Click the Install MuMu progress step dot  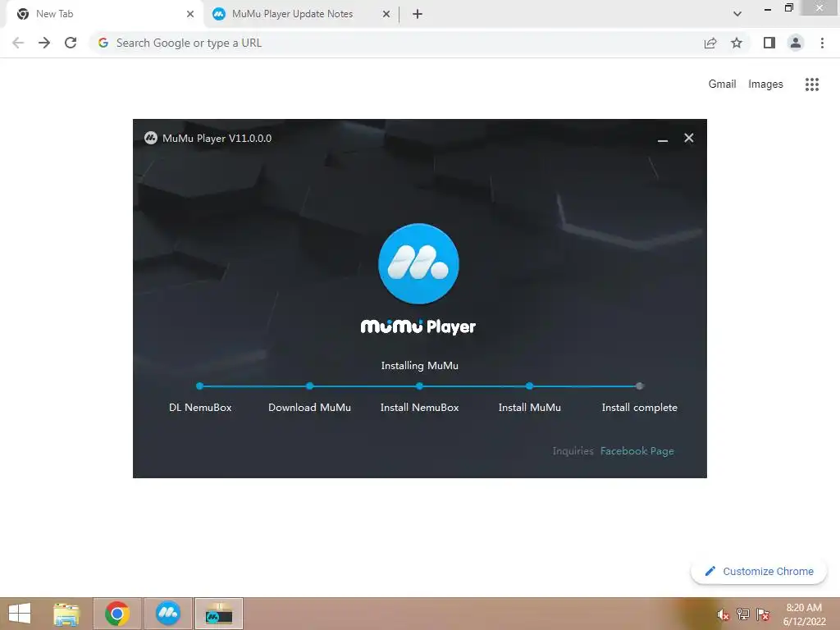(529, 386)
